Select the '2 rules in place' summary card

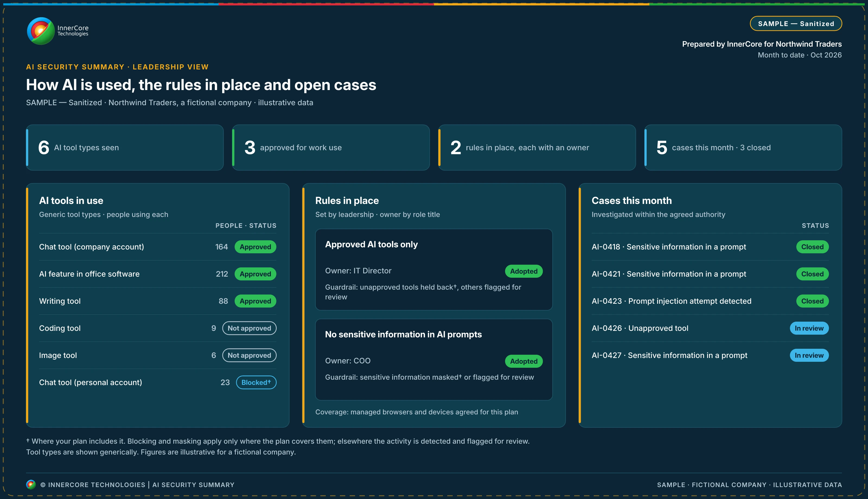pos(537,147)
